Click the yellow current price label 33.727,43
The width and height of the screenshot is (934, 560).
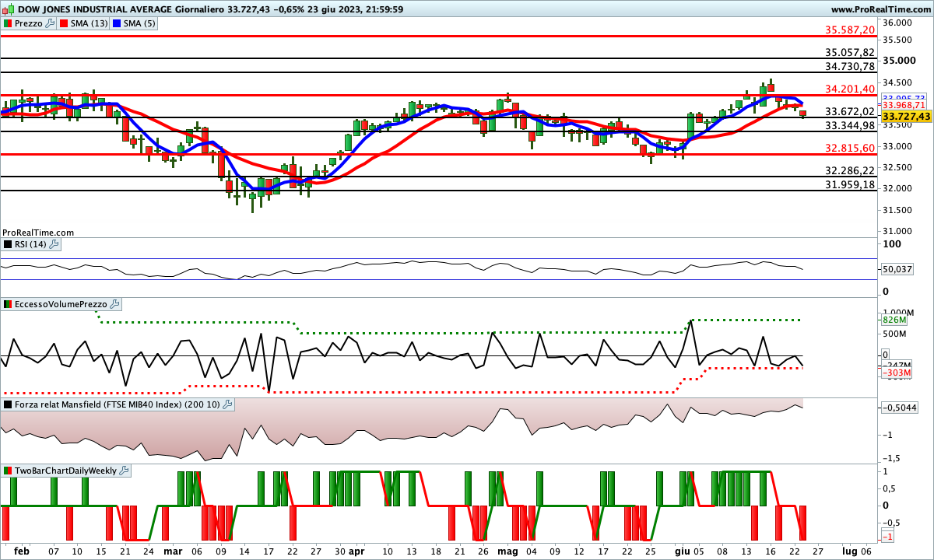point(907,116)
